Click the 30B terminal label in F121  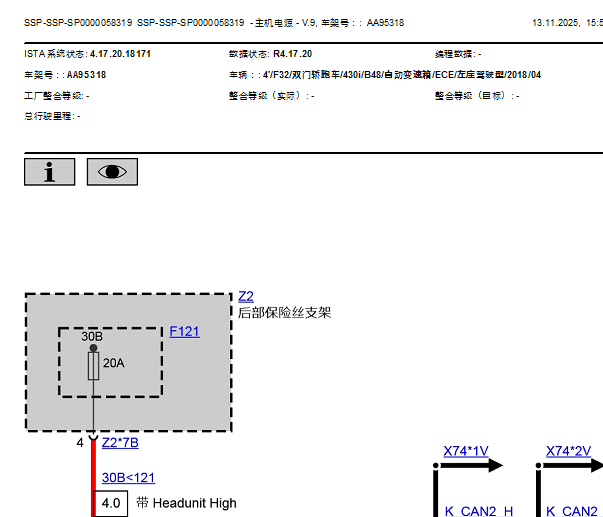pyautogui.click(x=92, y=337)
